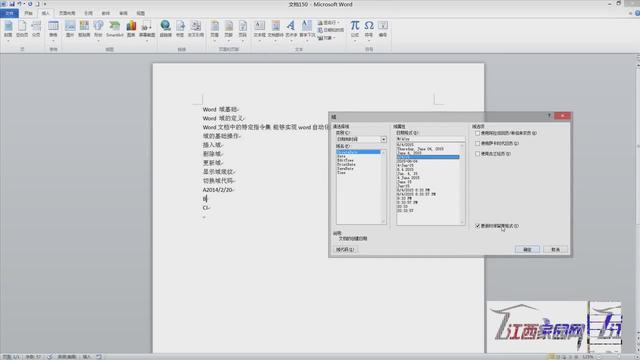Uncheck preserve formatting during updates checkbox
640x360 pixels.
[x=478, y=226]
